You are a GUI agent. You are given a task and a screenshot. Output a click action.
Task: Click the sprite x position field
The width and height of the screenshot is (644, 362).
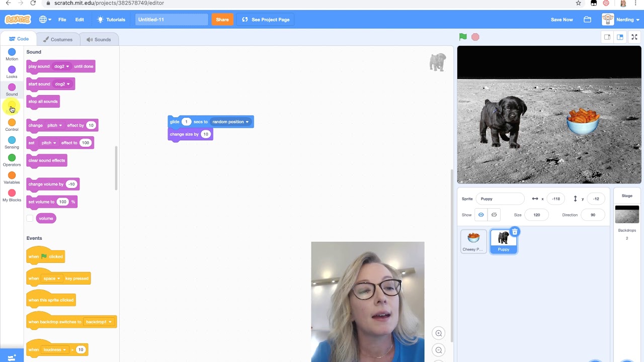coord(556,199)
